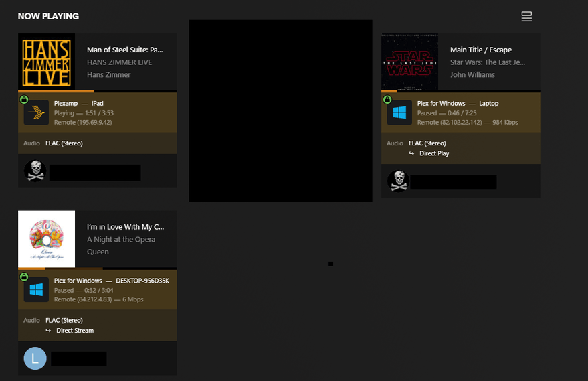588x381 pixels.
Task: Click the green secure lock on Laptop session
Action: 387,100
